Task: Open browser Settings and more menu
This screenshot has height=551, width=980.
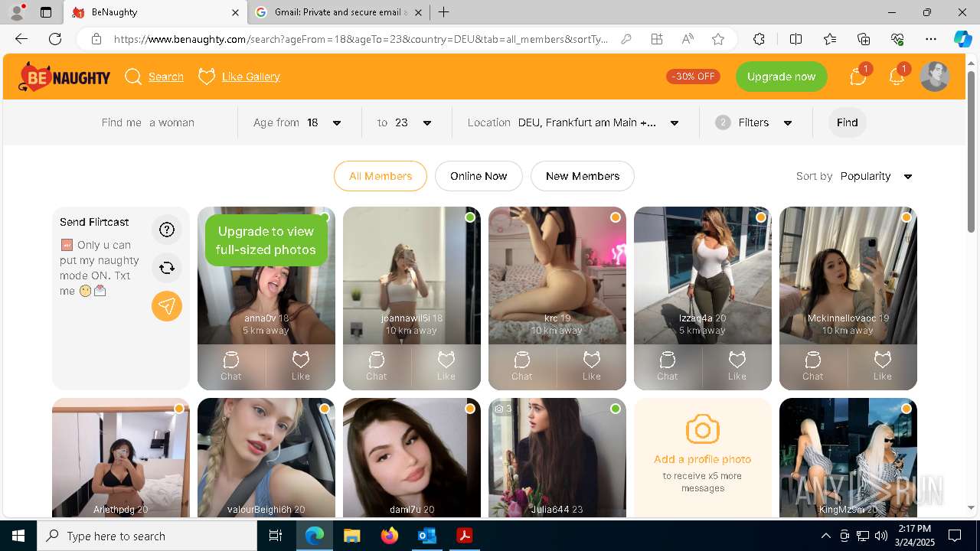Action: 931,39
